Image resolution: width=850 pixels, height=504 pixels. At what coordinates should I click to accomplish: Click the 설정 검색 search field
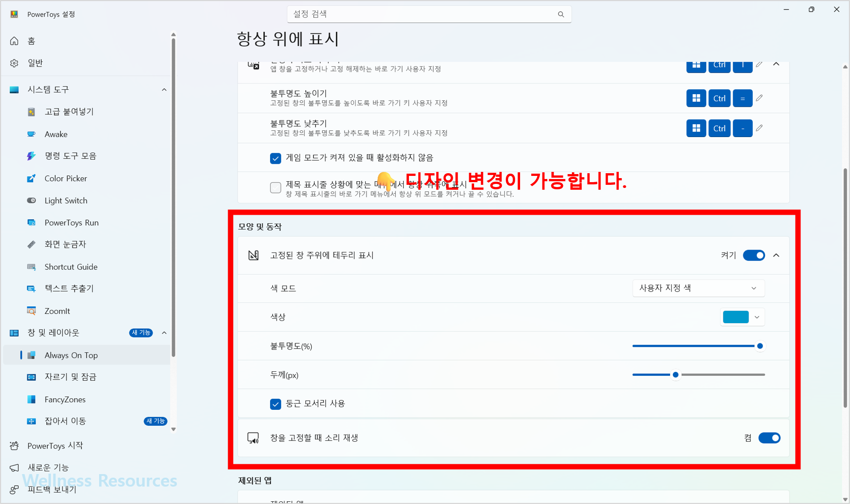point(429,14)
